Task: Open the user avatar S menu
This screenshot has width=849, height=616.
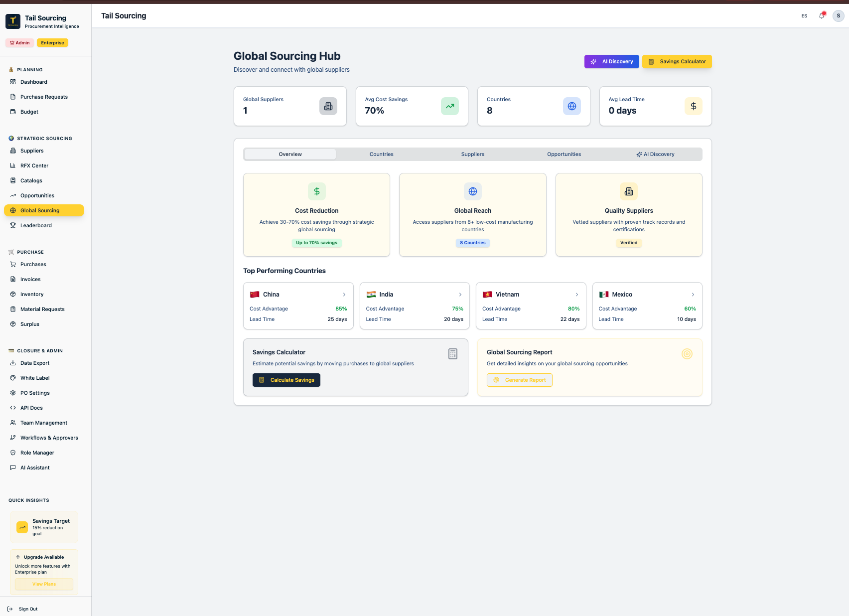Action: (x=839, y=16)
